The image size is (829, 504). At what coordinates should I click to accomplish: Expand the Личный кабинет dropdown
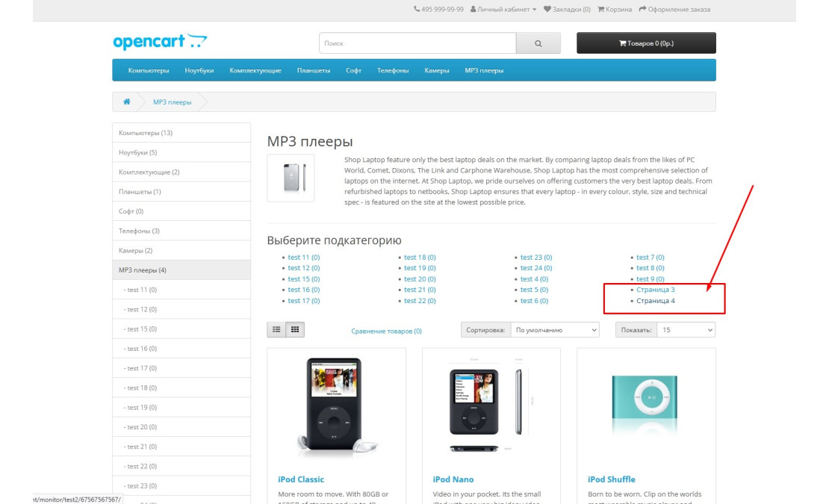click(x=503, y=10)
